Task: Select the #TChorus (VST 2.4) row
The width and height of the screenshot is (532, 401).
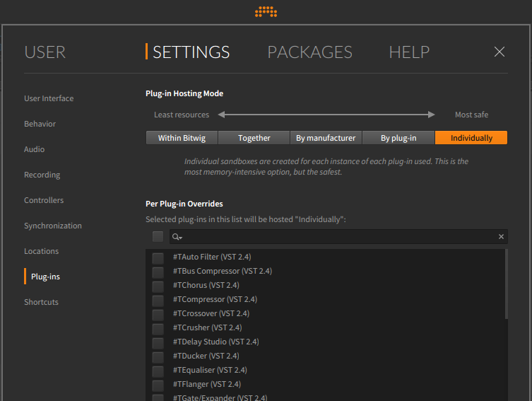Action: tap(325, 285)
